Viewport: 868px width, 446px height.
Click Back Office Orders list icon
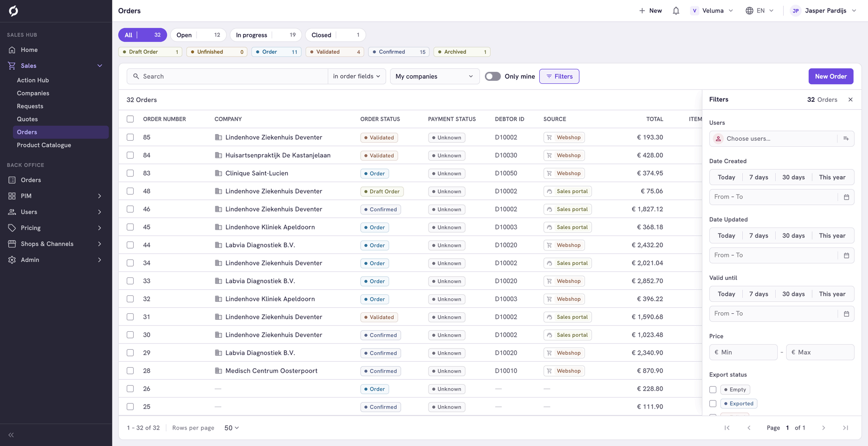12,180
